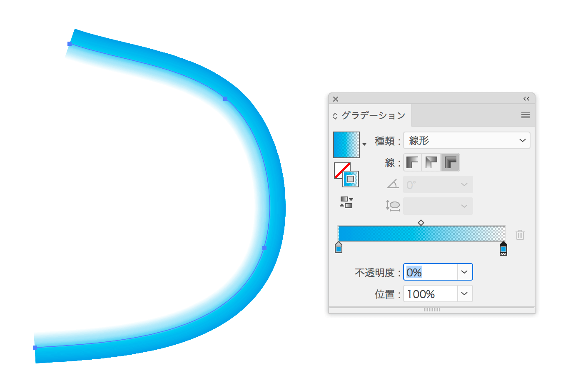588x388 pixels.
Task: Click the stroke swatch icon
Action: pyautogui.click(x=351, y=179)
